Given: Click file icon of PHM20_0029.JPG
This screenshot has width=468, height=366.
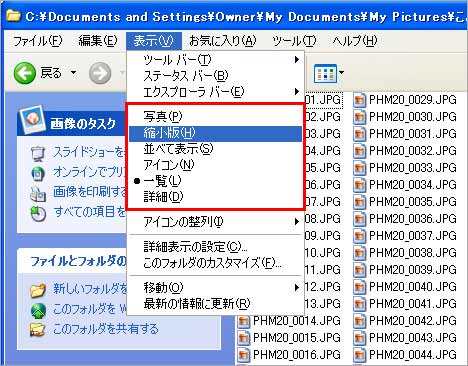Looking at the screenshot, I should coord(359,100).
